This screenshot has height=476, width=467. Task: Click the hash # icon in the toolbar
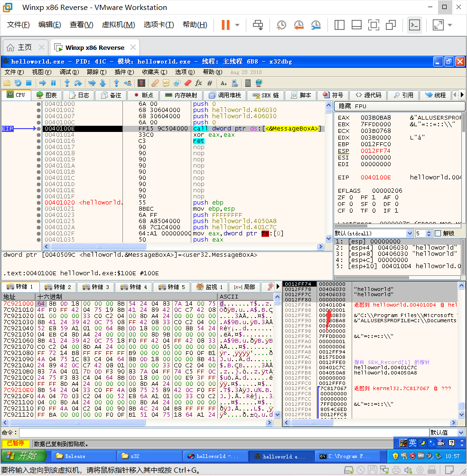209,83
